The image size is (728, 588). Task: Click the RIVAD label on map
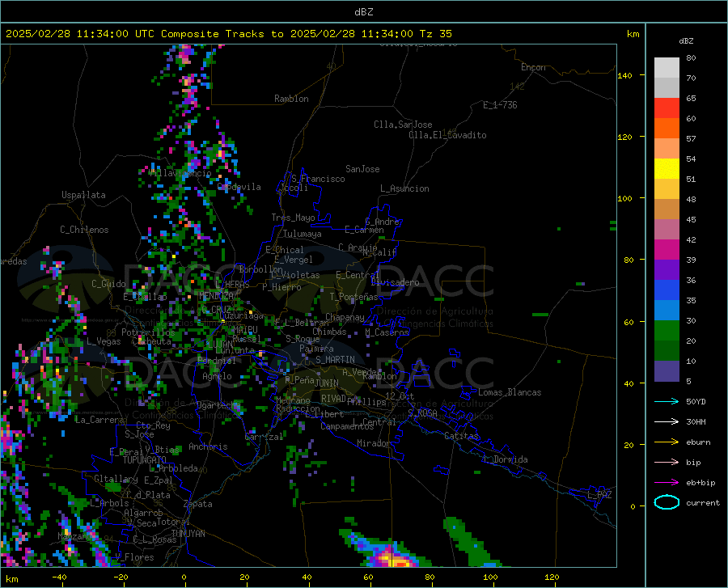click(333, 399)
